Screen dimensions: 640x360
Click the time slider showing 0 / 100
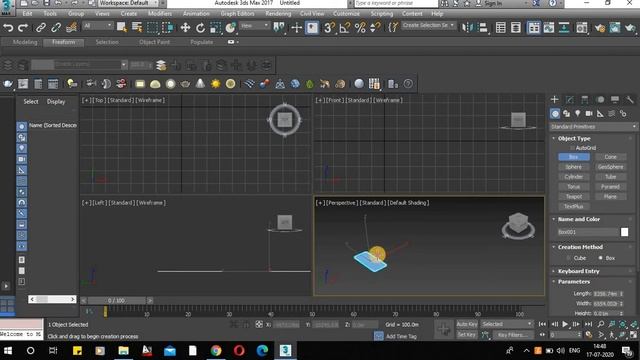(116, 300)
